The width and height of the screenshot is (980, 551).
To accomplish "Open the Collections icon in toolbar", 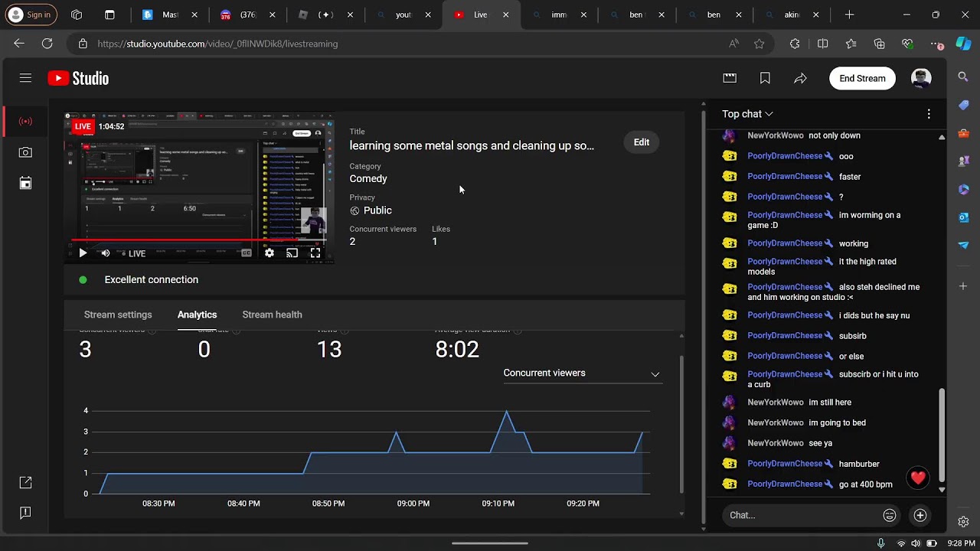I will coord(879,44).
